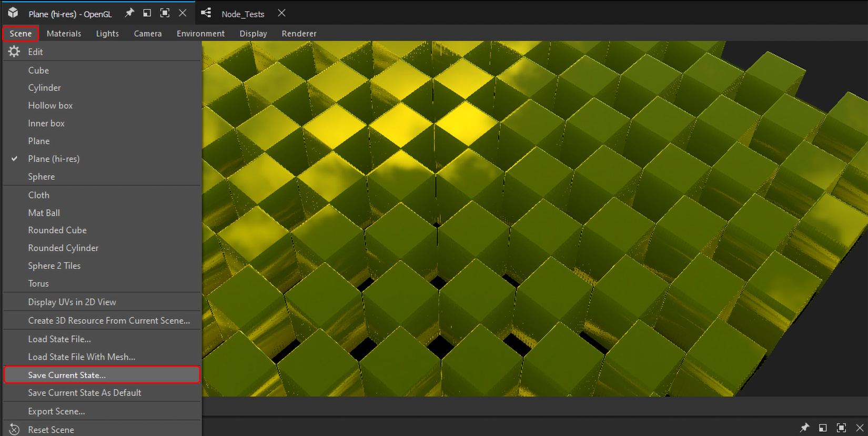Choose Create 3D Resource From Current Scene
The image size is (868, 436).
103,320
